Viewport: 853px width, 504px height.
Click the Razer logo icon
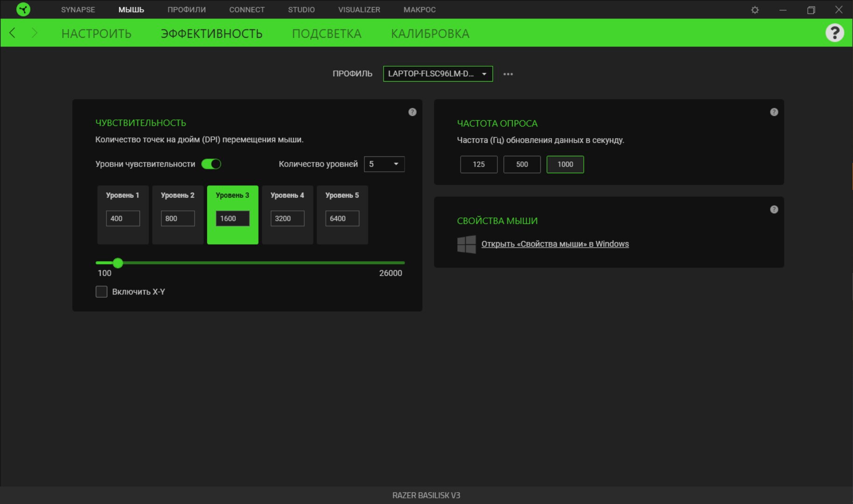click(x=23, y=9)
